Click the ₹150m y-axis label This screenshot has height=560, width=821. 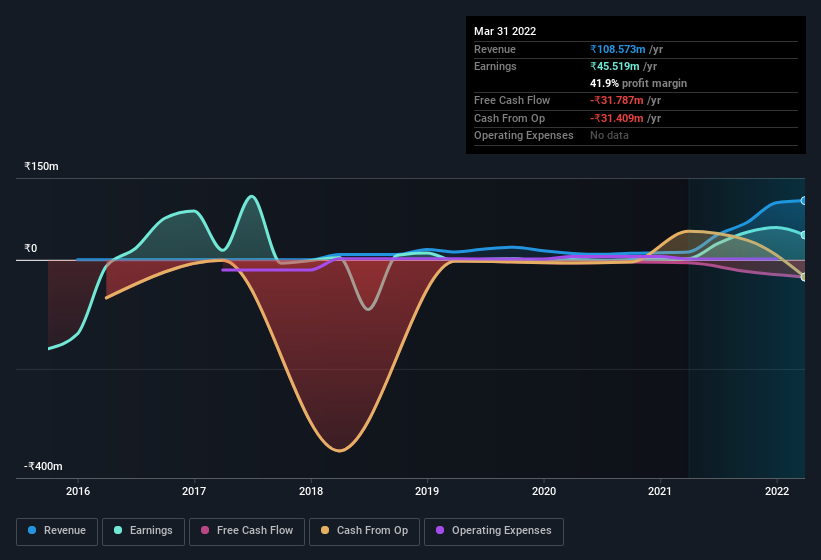click(41, 166)
